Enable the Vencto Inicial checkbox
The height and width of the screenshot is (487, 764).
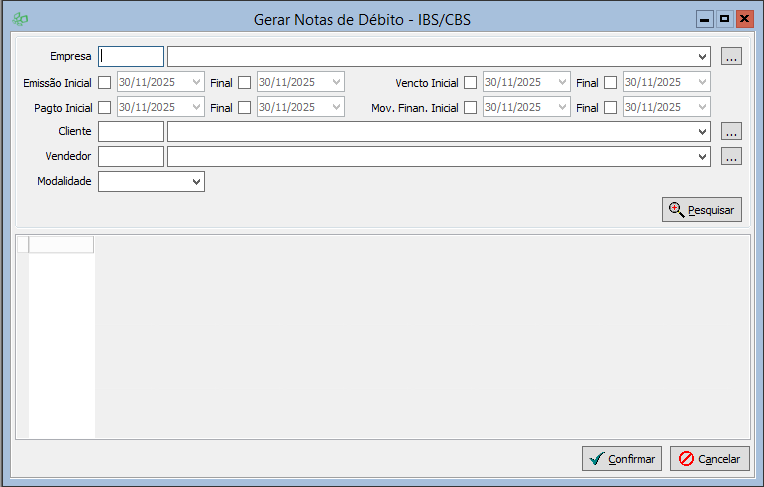[x=471, y=82]
